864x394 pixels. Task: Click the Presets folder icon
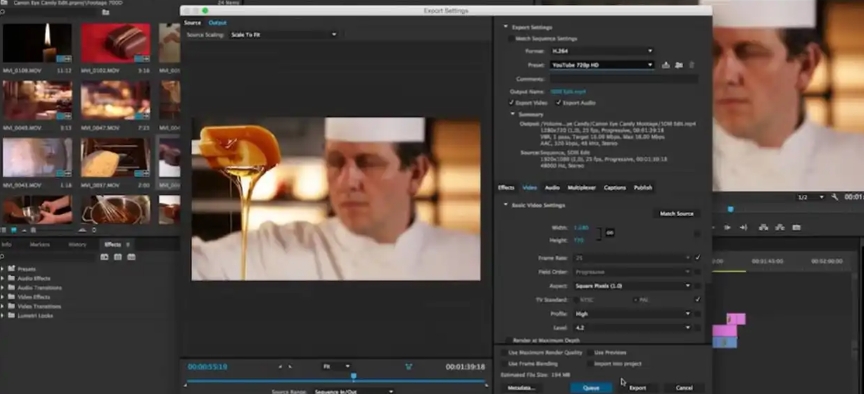click(x=12, y=269)
